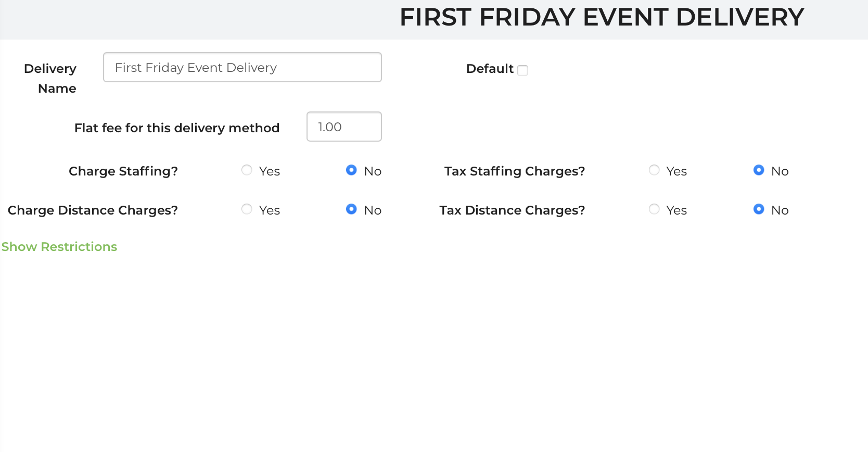
Task: Select Yes for Tax Staffing Charges
Action: coord(654,170)
